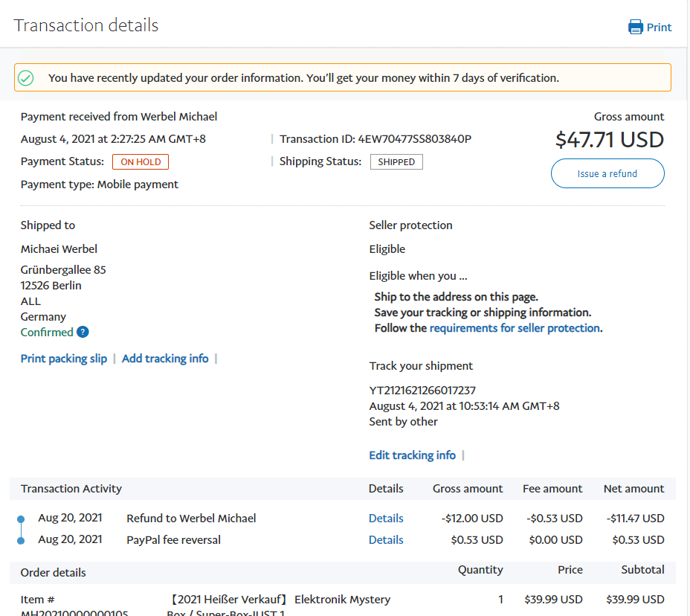
Task: Click the ON HOLD payment status badge
Action: [x=141, y=162]
